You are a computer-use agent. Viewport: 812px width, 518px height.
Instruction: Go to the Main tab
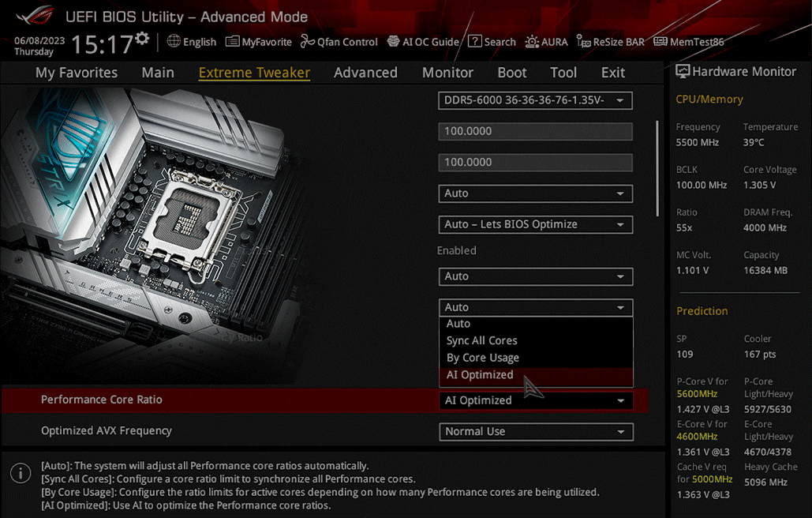158,73
